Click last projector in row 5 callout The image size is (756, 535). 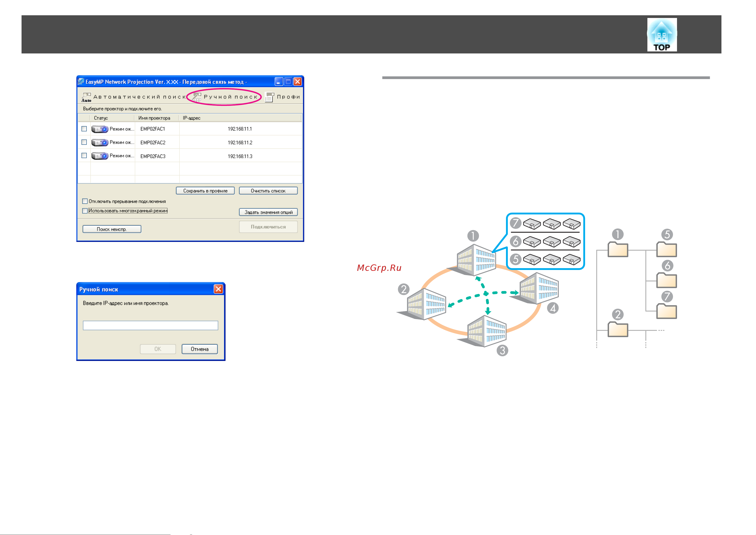click(x=572, y=260)
